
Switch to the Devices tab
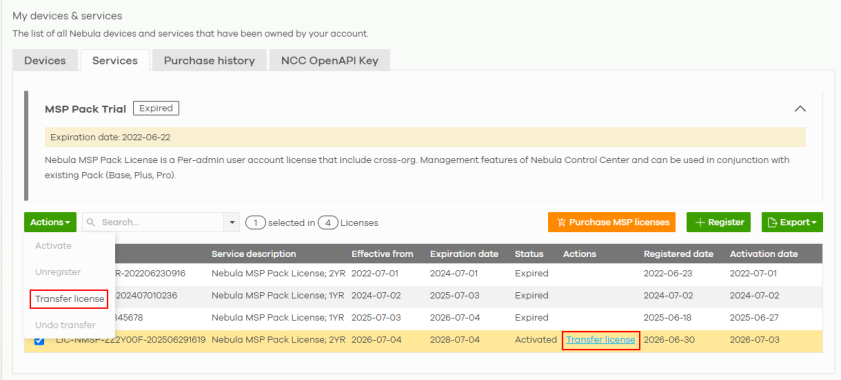[45, 61]
